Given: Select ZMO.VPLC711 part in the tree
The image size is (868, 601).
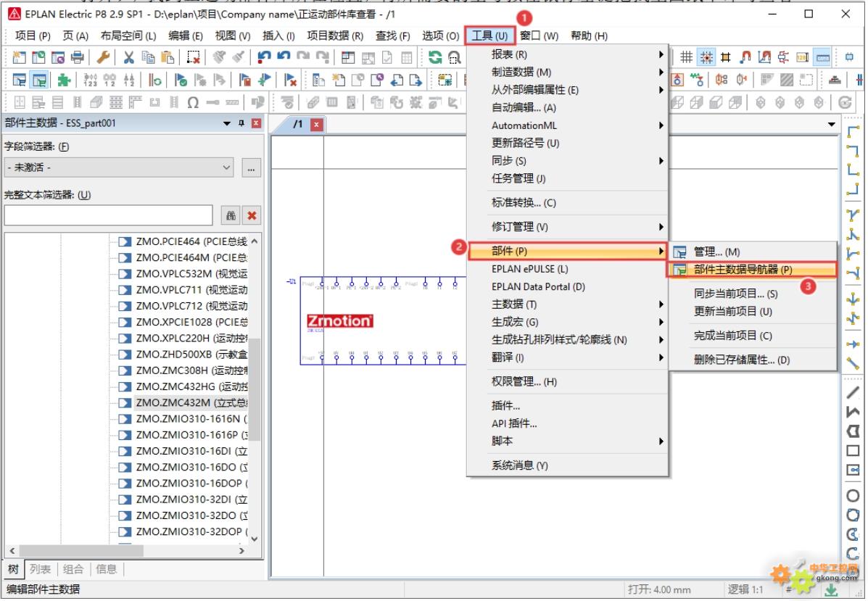Looking at the screenshot, I should click(191, 289).
